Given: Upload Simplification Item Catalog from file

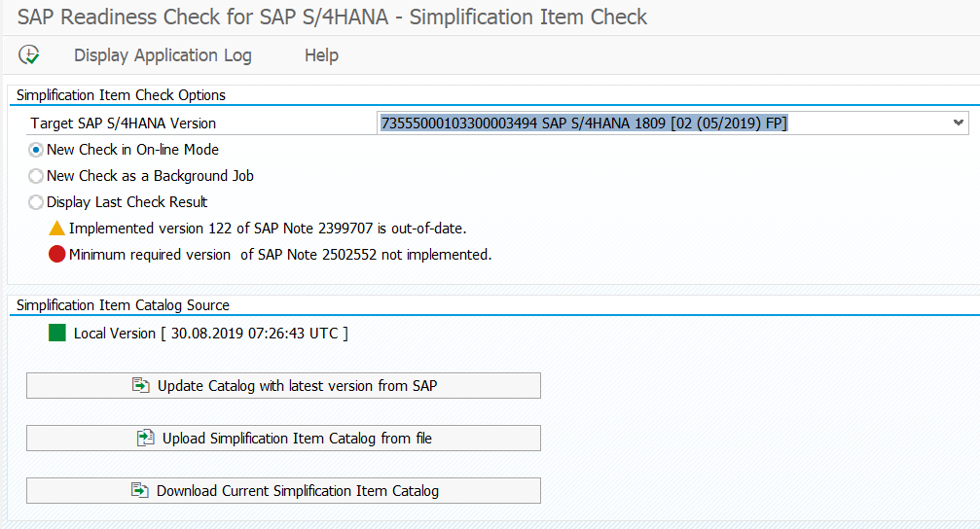Looking at the screenshot, I should click(x=283, y=438).
